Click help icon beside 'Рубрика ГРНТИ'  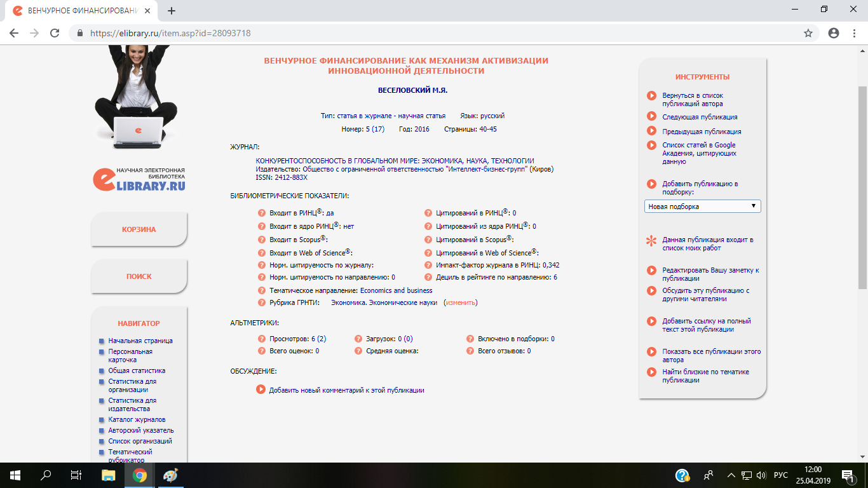pos(261,303)
